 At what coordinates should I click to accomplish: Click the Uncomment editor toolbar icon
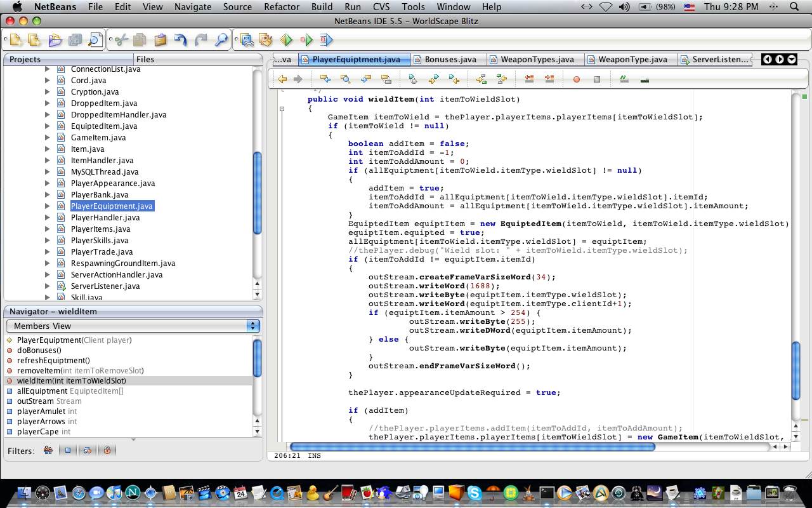645,80
